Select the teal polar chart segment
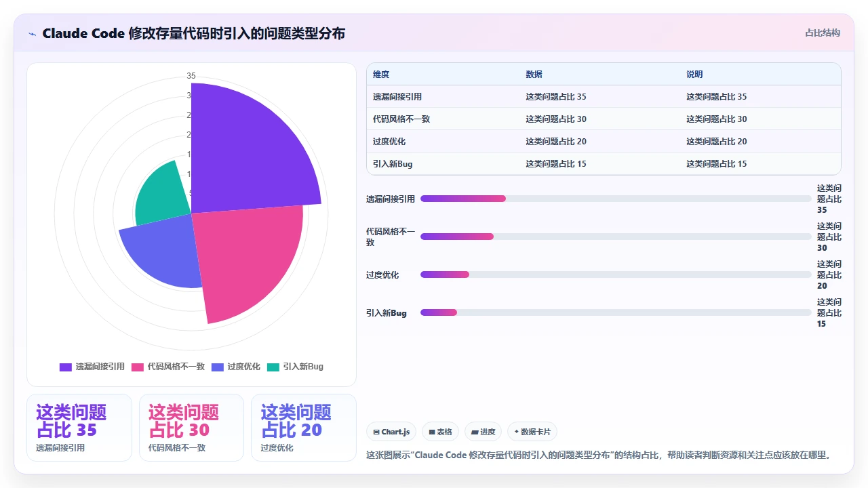Image resolution: width=868 pixels, height=488 pixels. (163, 193)
